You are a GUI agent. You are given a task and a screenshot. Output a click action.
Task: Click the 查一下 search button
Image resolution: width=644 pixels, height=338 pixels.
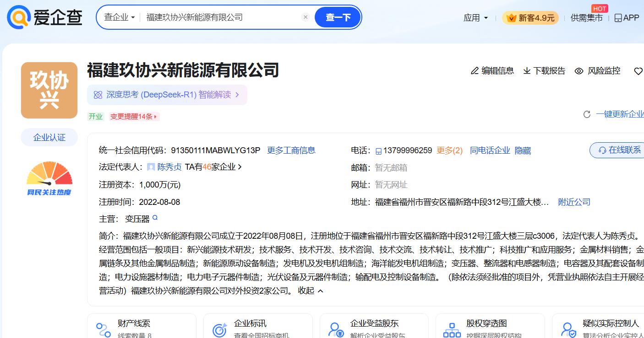[338, 17]
